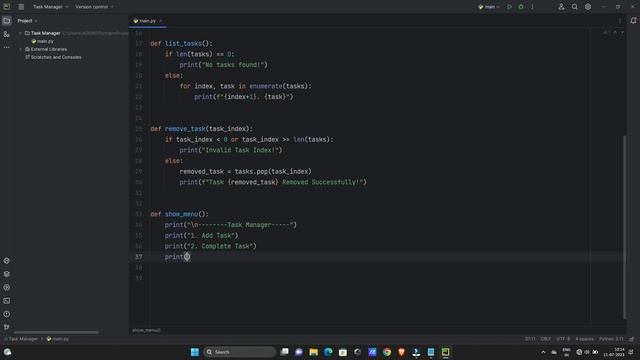
Task: Run the main configuration
Action: coord(509,7)
